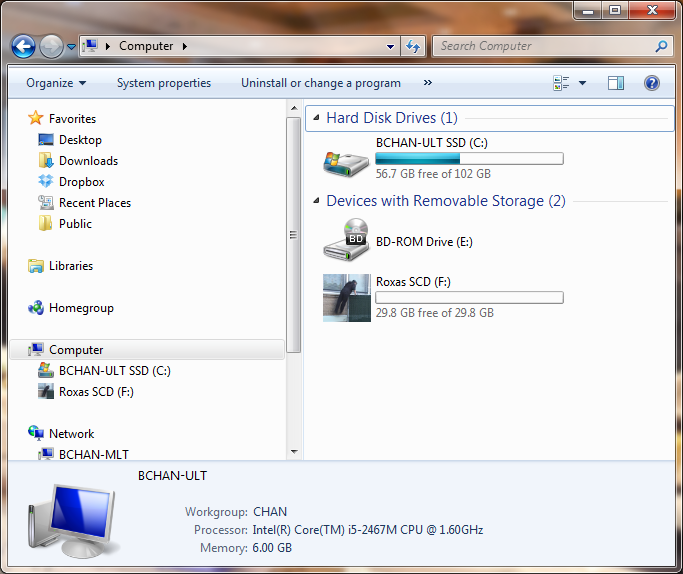683x574 pixels.
Task: Click Roxas SCD (F:) capacity bar
Action: pyautogui.click(x=469, y=297)
